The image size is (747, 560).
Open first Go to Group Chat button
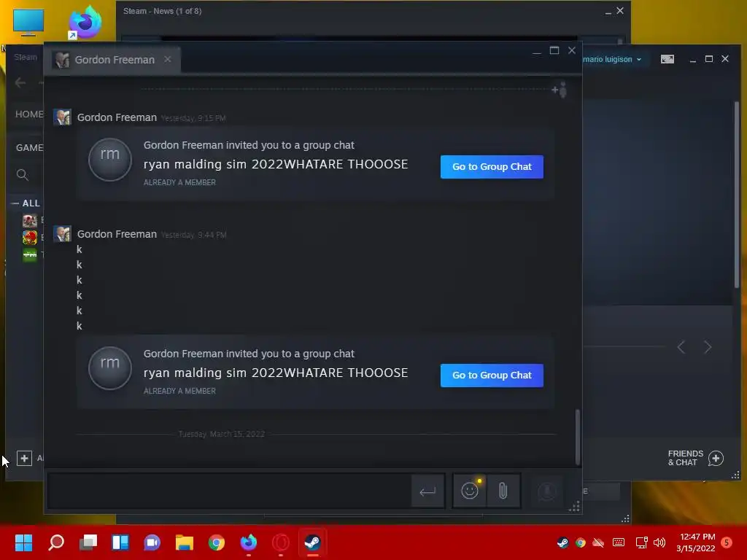pyautogui.click(x=492, y=167)
